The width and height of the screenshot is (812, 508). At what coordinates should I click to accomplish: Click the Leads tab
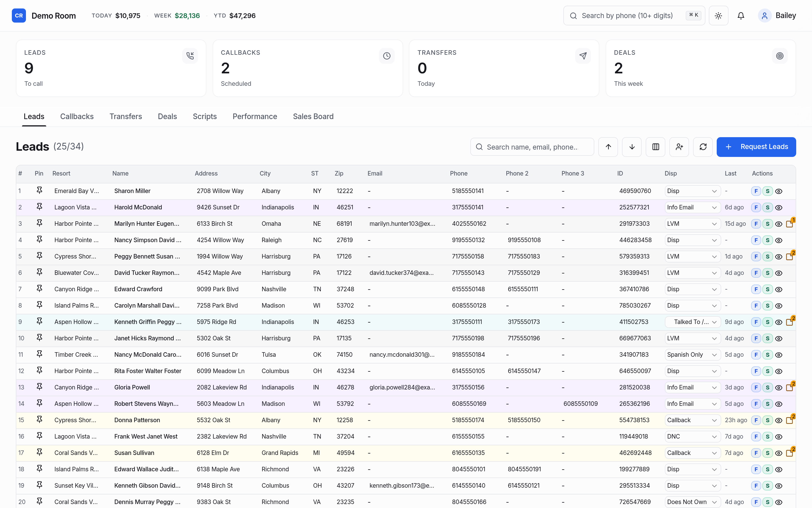coord(34,116)
